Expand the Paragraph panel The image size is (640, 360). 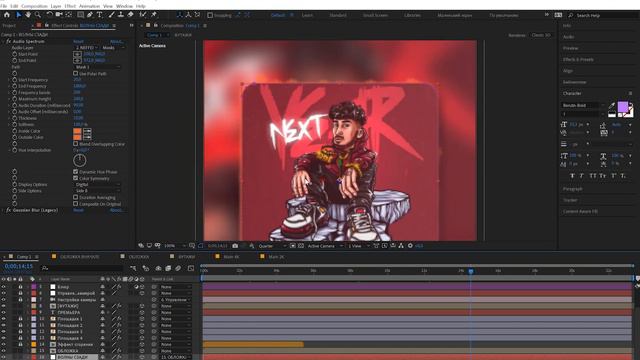[x=573, y=189]
